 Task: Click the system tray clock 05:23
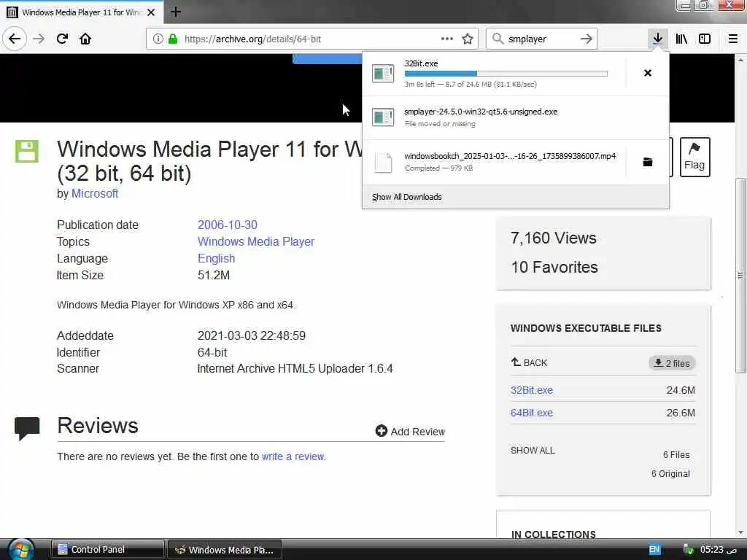tap(719, 550)
